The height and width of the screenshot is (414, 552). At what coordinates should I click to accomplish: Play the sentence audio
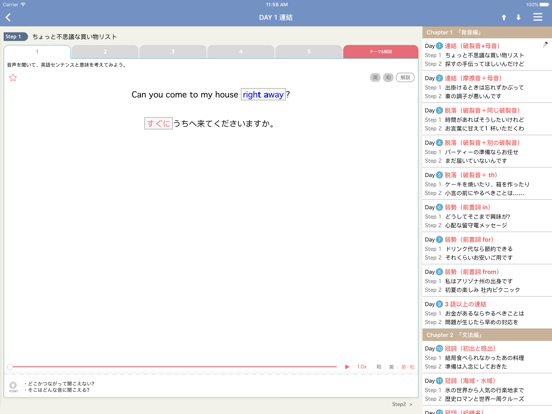click(x=347, y=367)
